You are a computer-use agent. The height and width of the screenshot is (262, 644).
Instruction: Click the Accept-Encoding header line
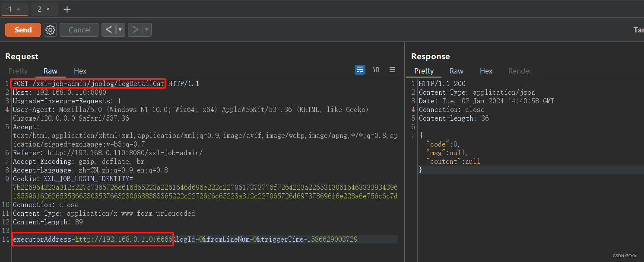79,161
